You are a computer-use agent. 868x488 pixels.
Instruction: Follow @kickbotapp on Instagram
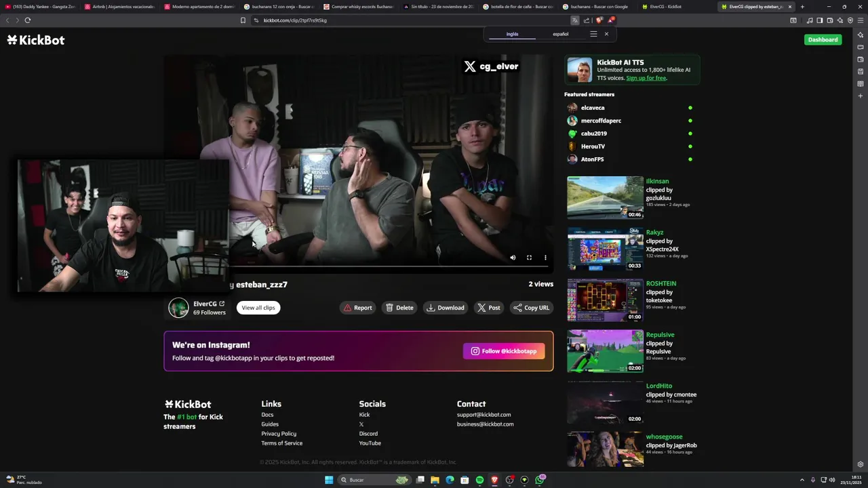point(504,351)
